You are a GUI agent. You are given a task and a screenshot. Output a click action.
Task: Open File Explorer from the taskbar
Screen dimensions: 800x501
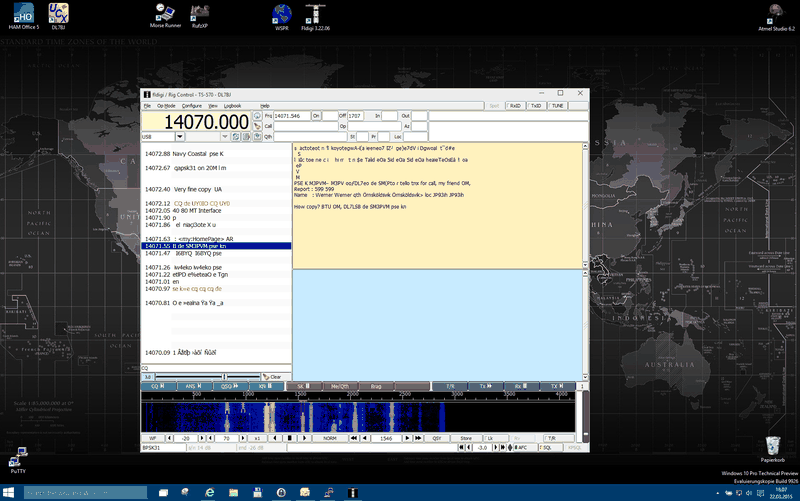pos(233,492)
